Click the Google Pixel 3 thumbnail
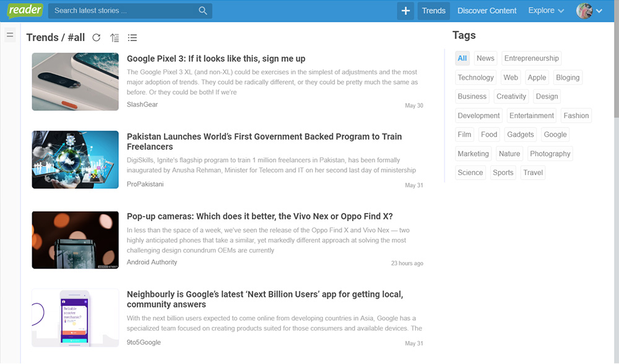This screenshot has width=619, height=364. click(76, 82)
